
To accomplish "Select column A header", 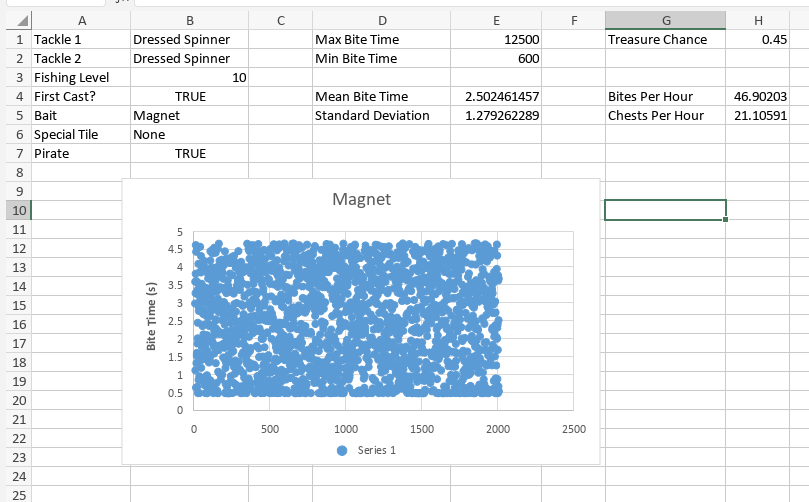I will point(82,21).
